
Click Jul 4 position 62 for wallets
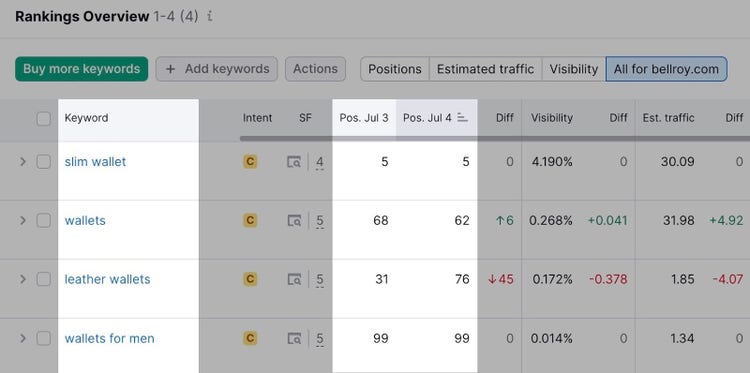[x=462, y=220]
